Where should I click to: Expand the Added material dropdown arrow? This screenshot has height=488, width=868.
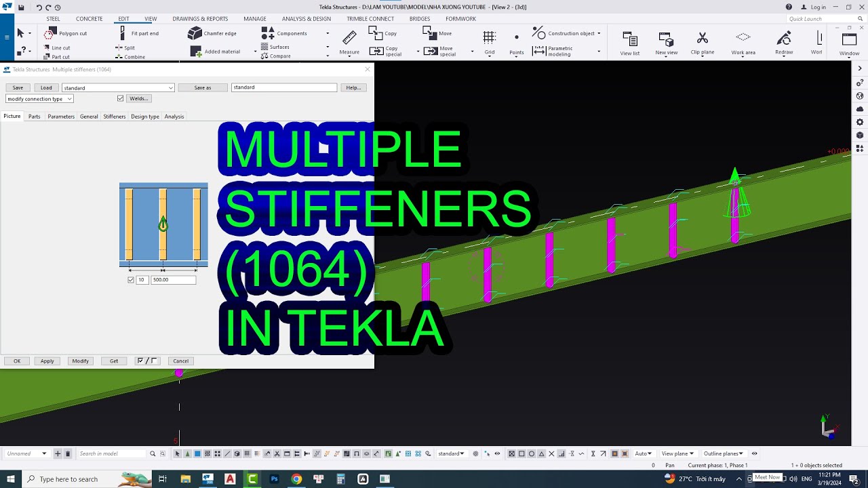(x=255, y=52)
